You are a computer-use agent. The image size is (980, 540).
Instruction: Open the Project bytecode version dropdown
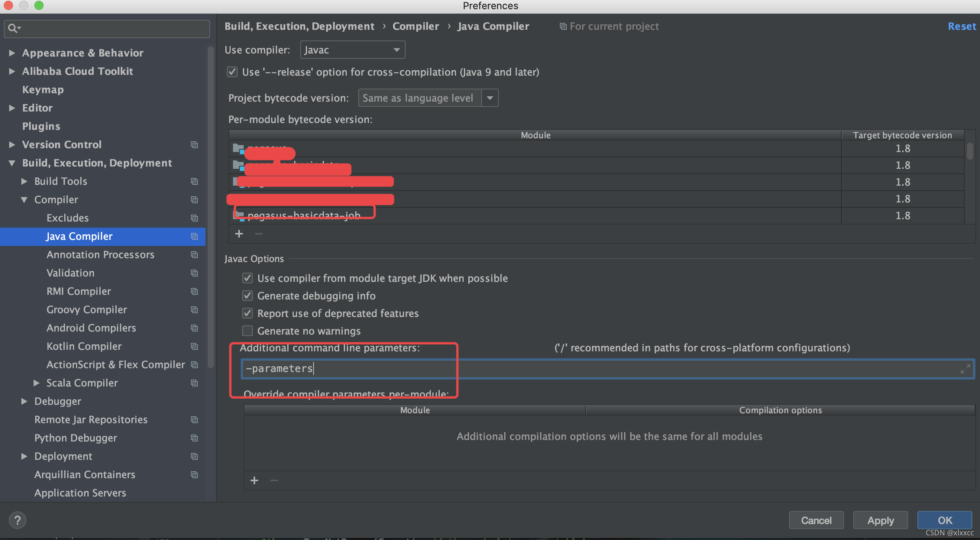pos(491,98)
